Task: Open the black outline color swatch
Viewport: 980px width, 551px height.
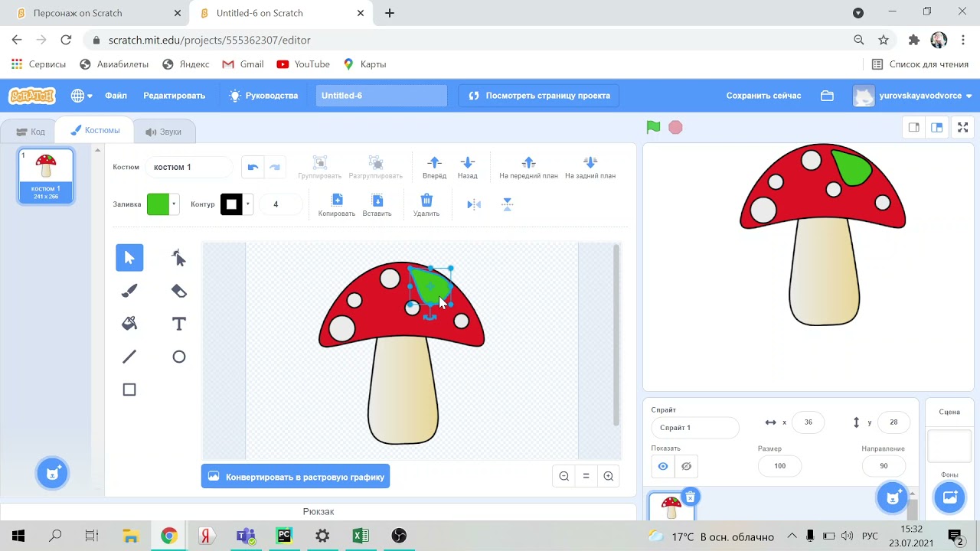Action: click(x=236, y=204)
